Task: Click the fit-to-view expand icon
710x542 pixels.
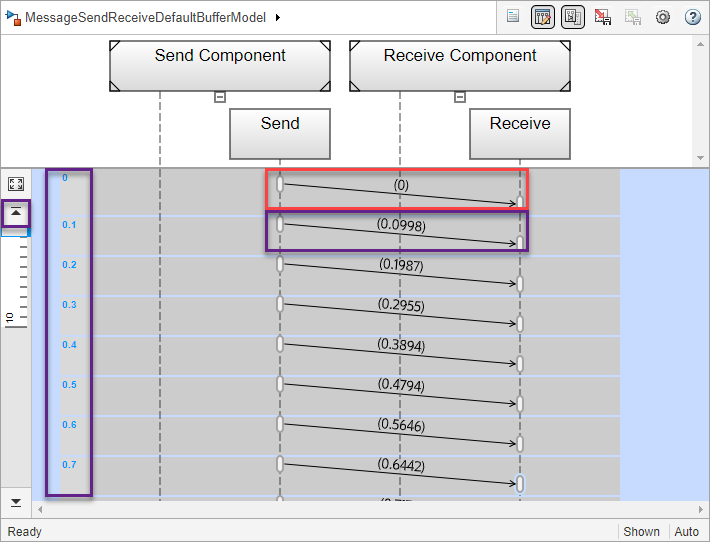Action: [16, 184]
